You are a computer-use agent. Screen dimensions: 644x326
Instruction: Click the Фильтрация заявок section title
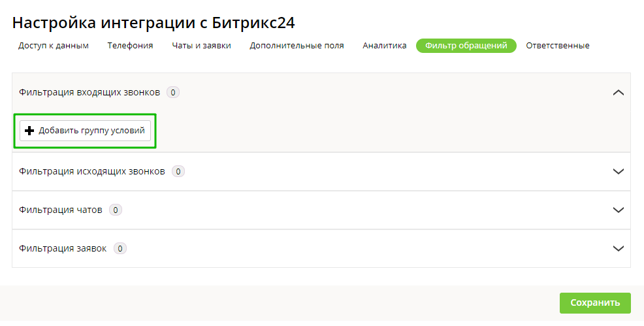[x=63, y=248]
